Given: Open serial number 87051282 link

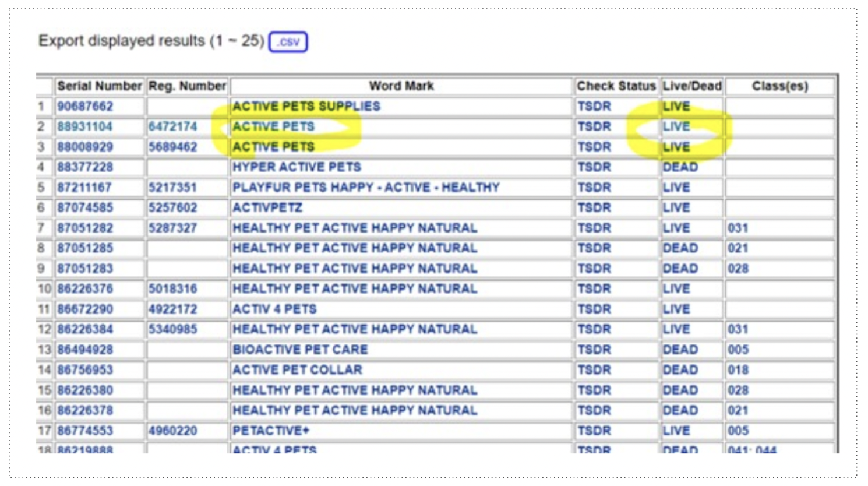Looking at the screenshot, I should click(x=85, y=228).
